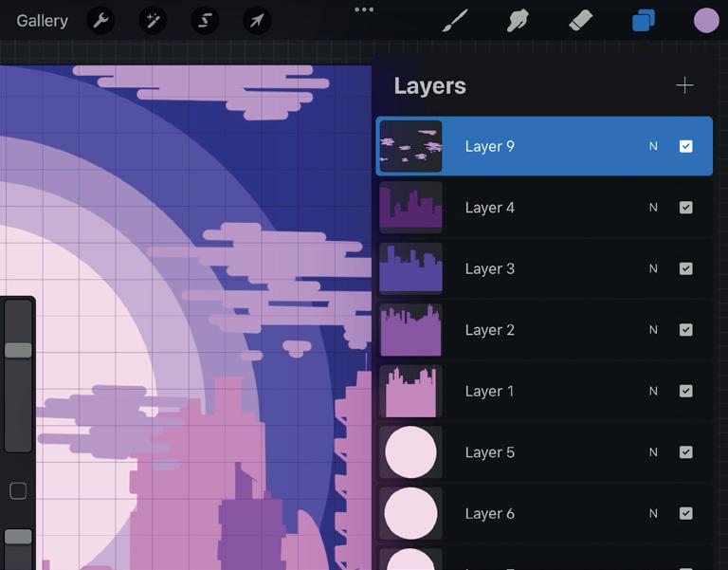Screen dimensions: 728x570
Task: Open the active color picker circle
Action: tap(706, 21)
